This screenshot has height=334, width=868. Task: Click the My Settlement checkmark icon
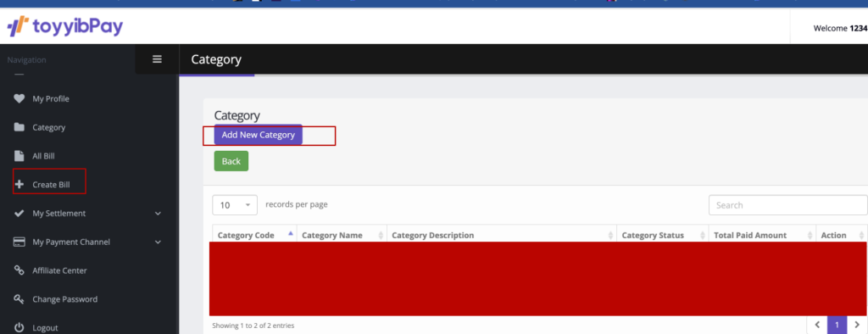coord(19,214)
